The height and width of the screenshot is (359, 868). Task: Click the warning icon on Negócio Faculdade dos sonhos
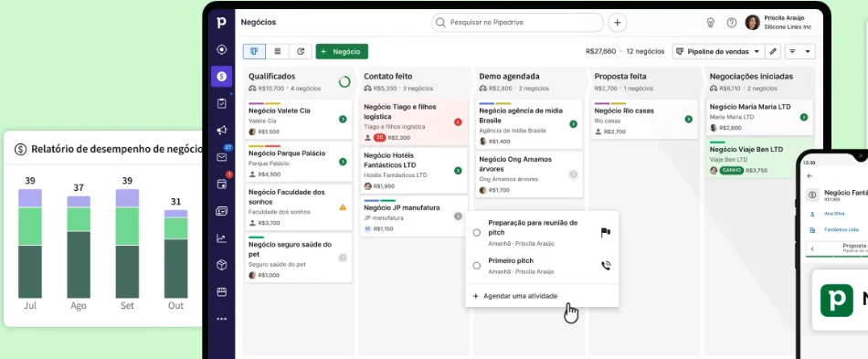pyautogui.click(x=343, y=207)
